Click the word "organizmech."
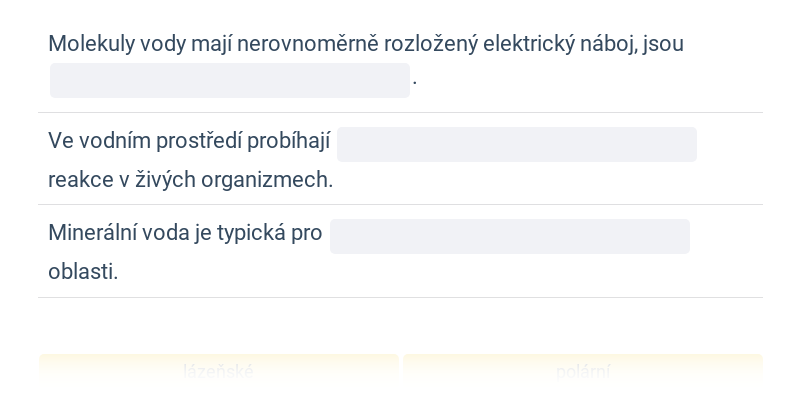The image size is (800, 400). (267, 180)
